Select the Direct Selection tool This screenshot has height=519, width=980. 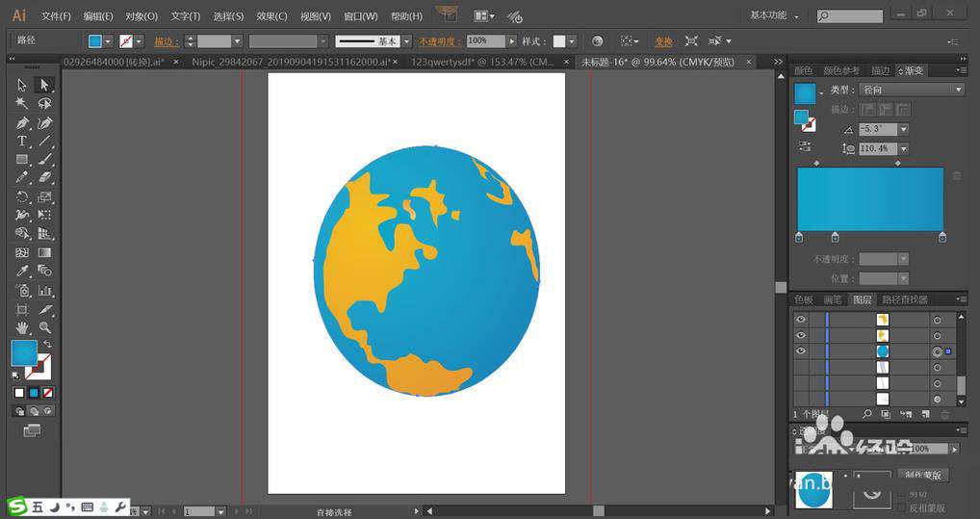point(44,85)
